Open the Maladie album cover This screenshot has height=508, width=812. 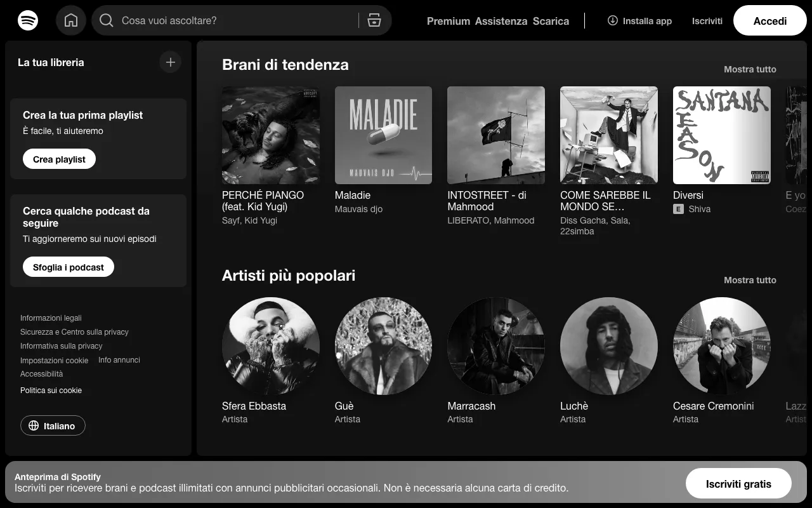point(383,135)
